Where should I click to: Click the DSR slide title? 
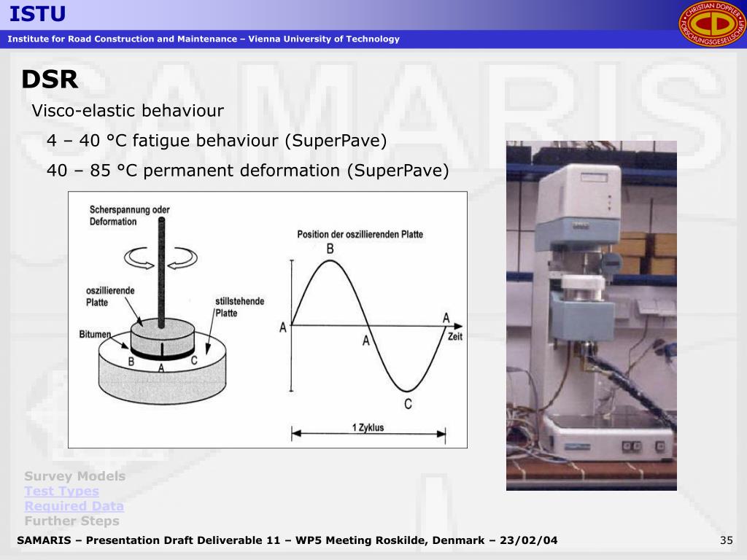pos(50,79)
